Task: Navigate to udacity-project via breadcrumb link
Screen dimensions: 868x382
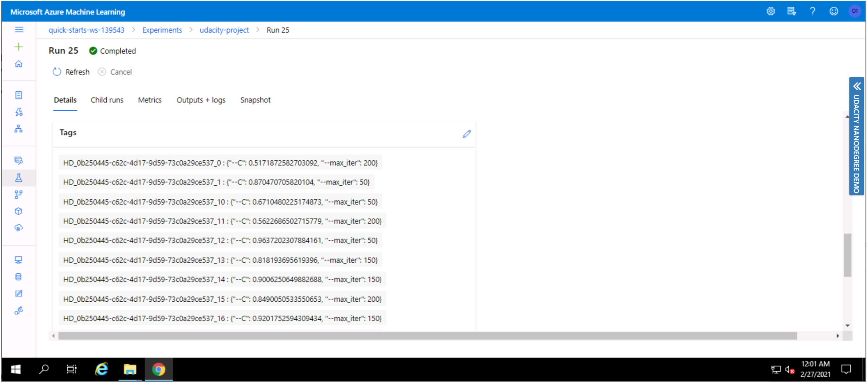Action: [x=224, y=30]
